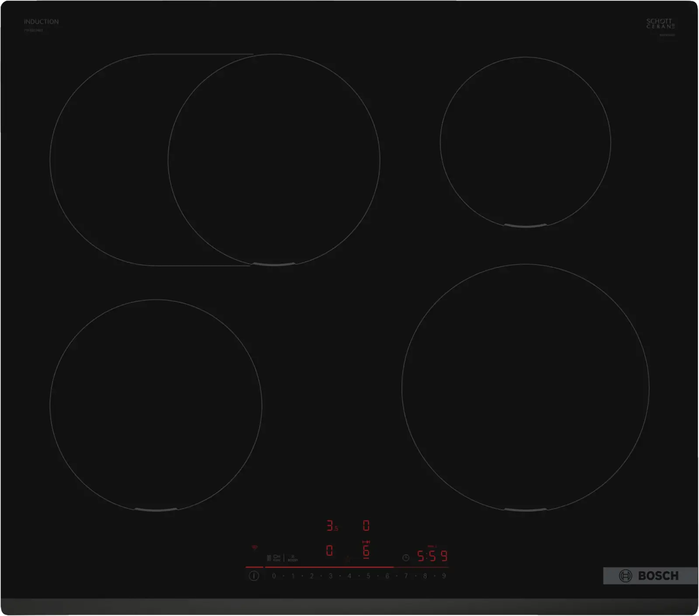The image size is (699, 616).
Task: Select the 0 display beside the 3.5 reading
Action: coord(366,526)
